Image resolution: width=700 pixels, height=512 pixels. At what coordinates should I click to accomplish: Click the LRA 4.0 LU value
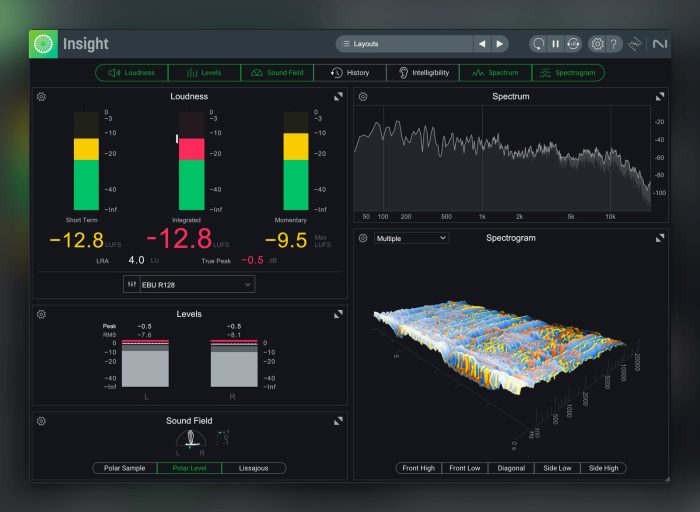click(x=136, y=260)
